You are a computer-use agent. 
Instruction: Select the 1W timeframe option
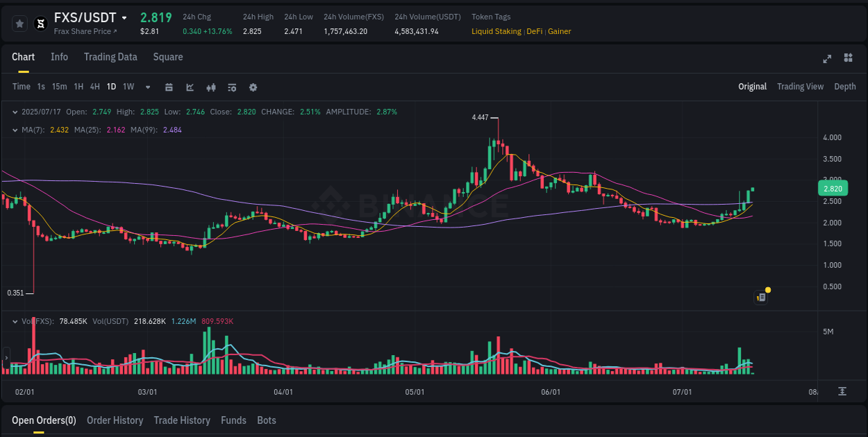(128, 87)
